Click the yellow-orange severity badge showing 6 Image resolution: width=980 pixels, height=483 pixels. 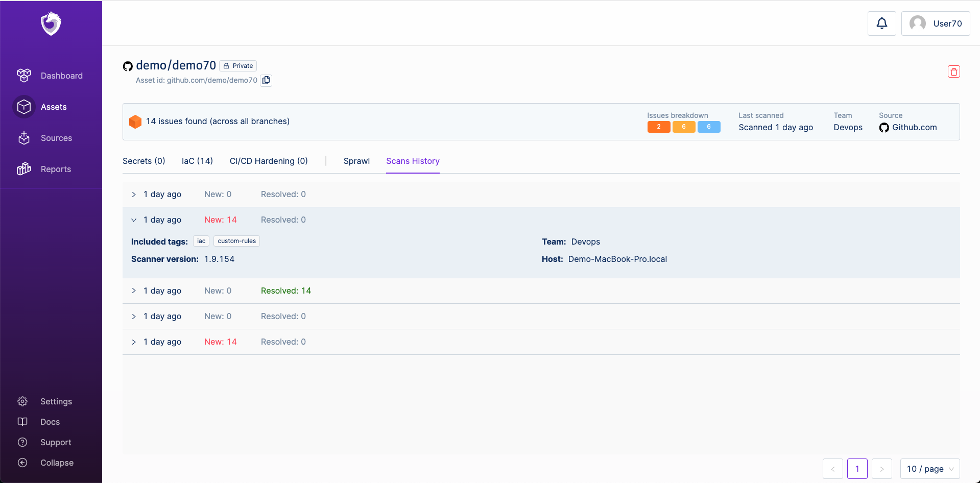pyautogui.click(x=684, y=127)
